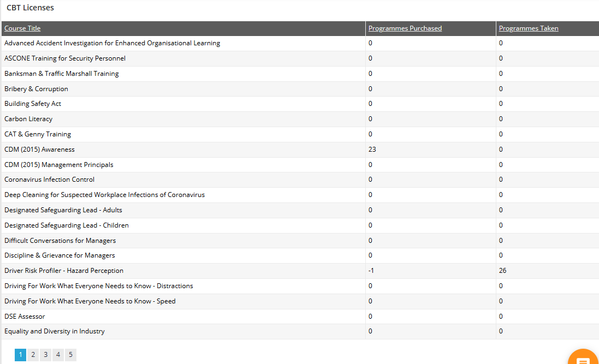Viewport: 599px width, 364px height.
Task: Select the Driver Risk Profiler - Hazard Perception row
Action: [64, 271]
